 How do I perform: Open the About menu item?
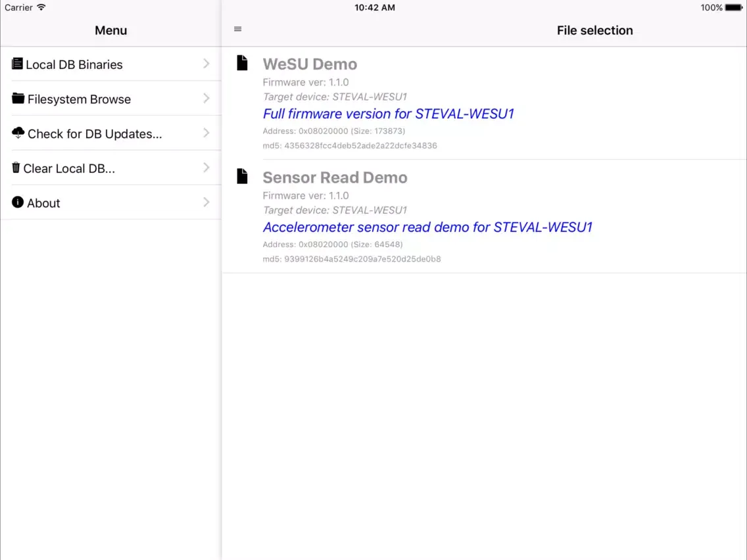(110, 202)
